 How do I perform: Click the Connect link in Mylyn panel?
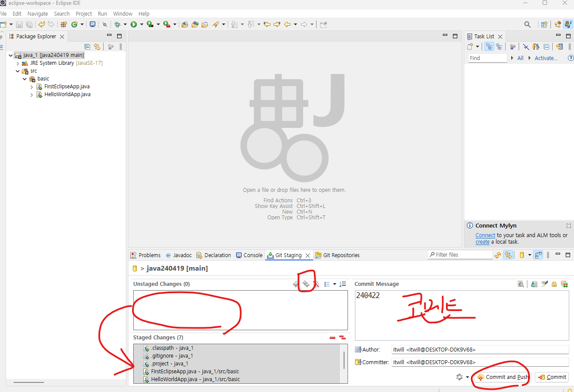(x=485, y=235)
